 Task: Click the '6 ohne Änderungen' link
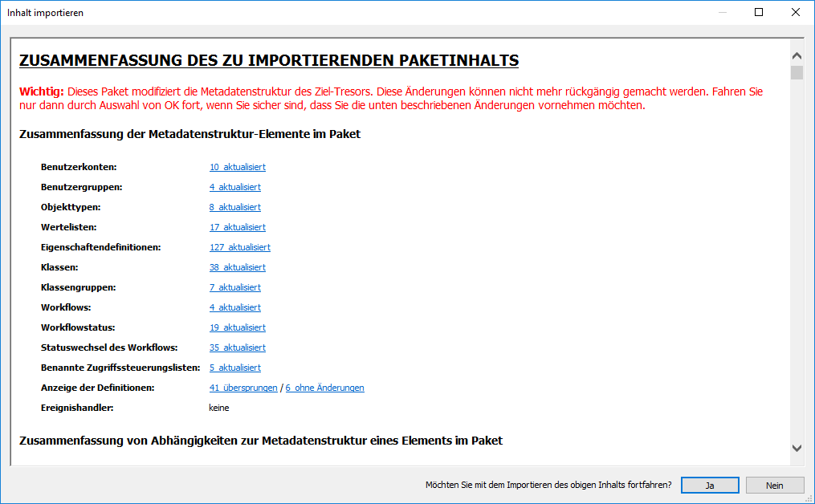click(324, 388)
